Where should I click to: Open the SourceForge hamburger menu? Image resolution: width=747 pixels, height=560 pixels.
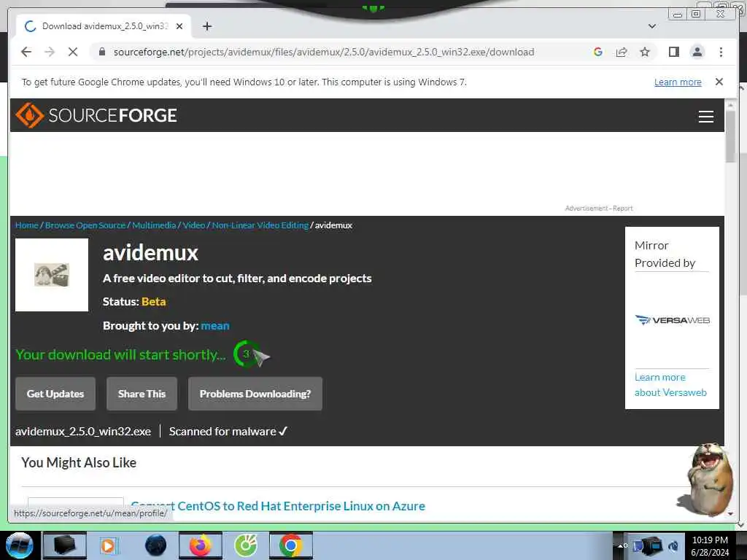pyautogui.click(x=705, y=116)
